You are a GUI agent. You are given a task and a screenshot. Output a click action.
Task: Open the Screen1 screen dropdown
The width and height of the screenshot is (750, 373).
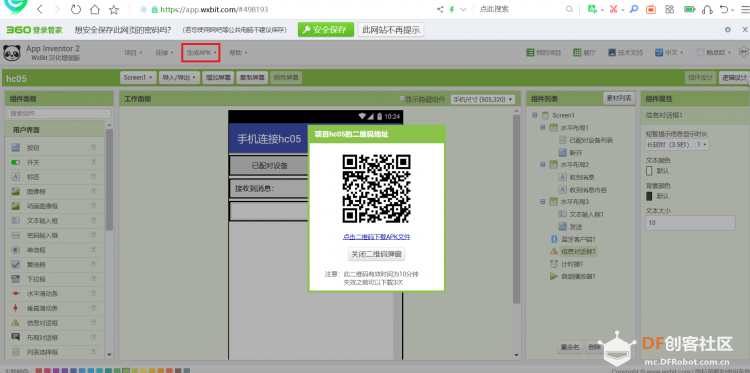pos(138,77)
